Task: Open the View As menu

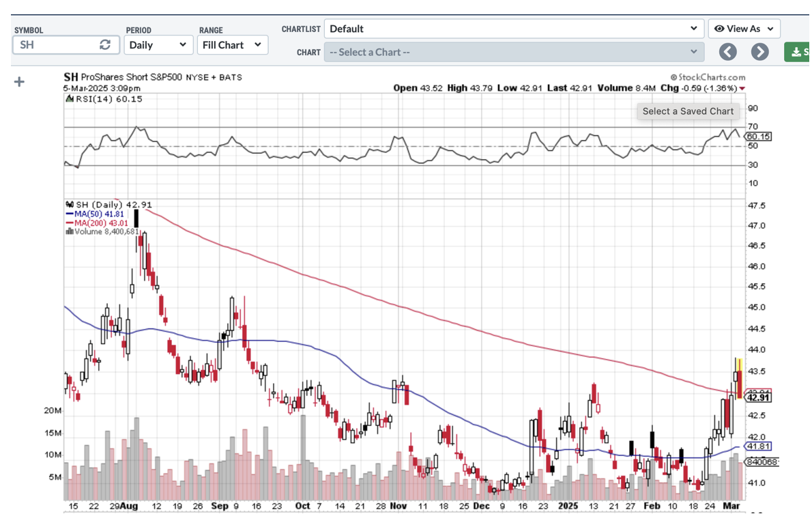Action: pos(744,29)
